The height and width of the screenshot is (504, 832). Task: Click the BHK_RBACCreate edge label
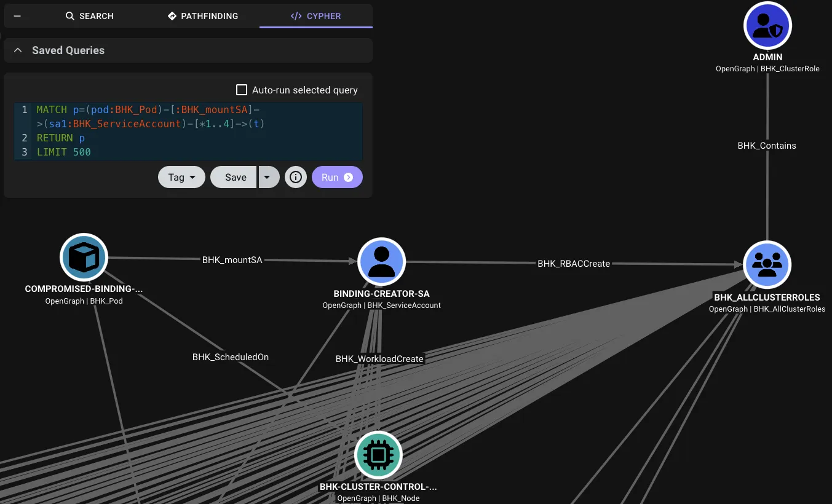pos(574,263)
